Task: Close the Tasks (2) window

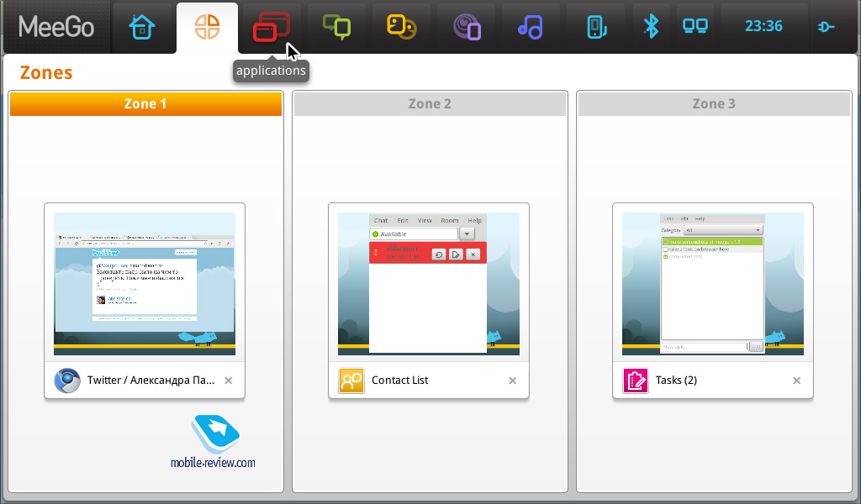Action: point(796,381)
